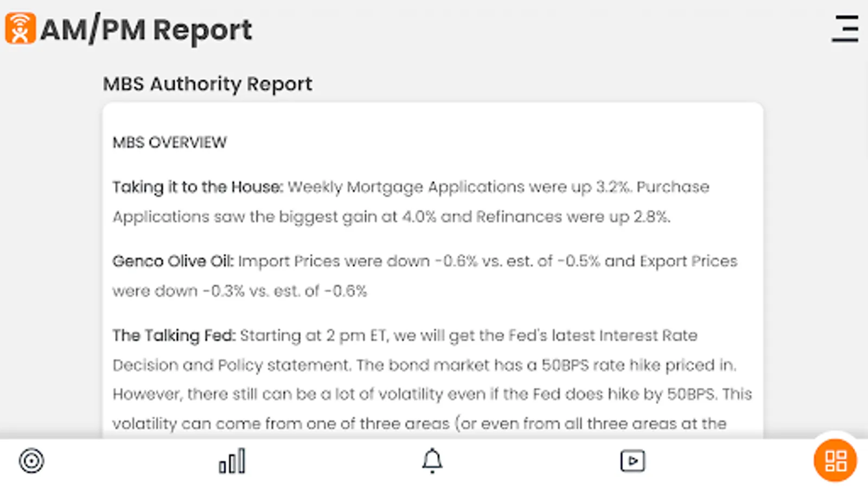Click the AM/PM Report page title
The height and width of the screenshot is (488, 868).
tap(146, 30)
